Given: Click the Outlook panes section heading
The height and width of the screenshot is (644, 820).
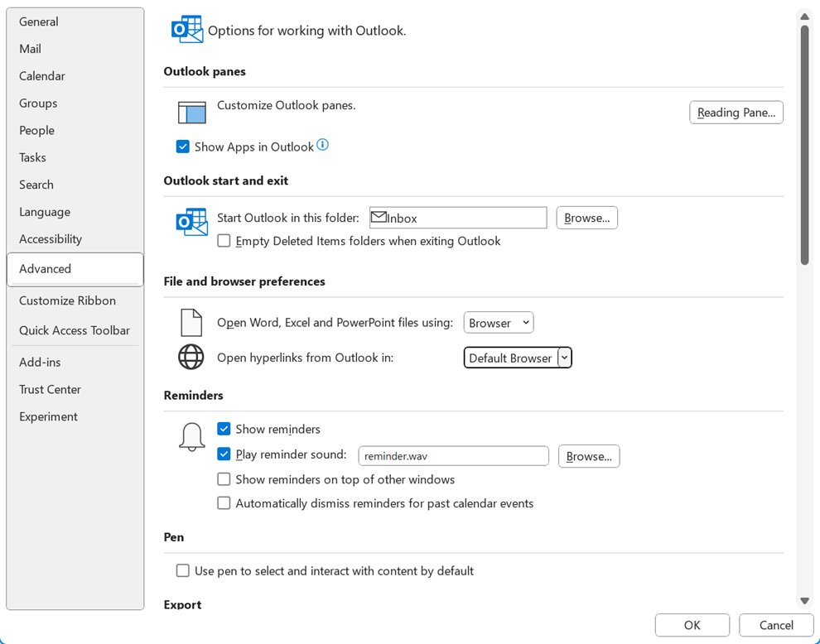Looking at the screenshot, I should (205, 72).
